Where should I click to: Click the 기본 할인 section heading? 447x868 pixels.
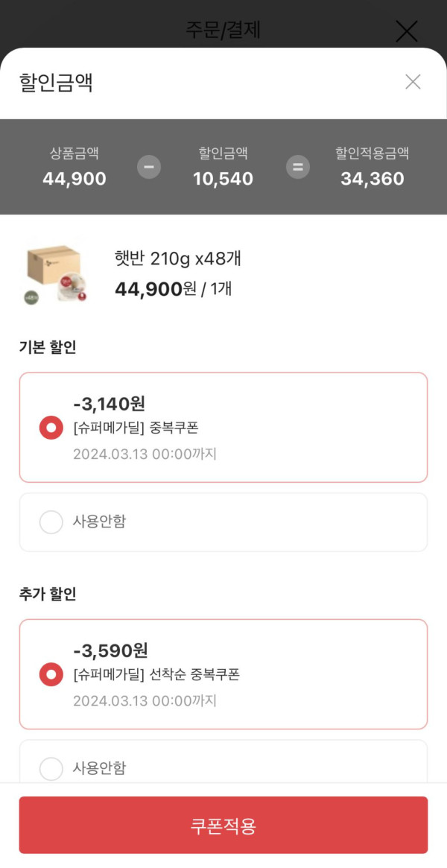48,347
